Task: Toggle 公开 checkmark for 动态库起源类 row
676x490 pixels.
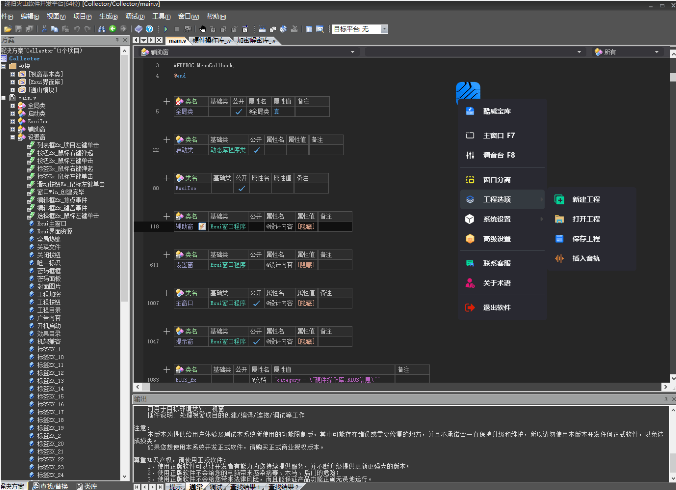Action: 257,150
